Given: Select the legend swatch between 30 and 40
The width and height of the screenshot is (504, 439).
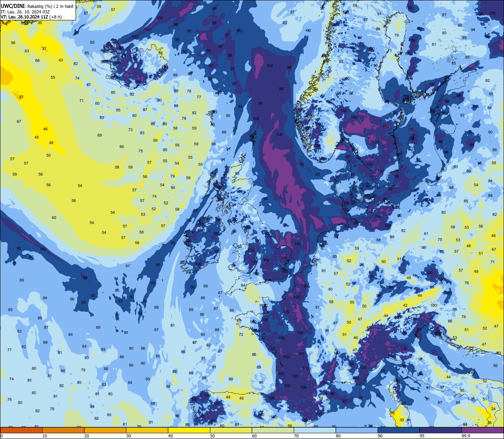Looking at the screenshot, I should click(147, 430).
